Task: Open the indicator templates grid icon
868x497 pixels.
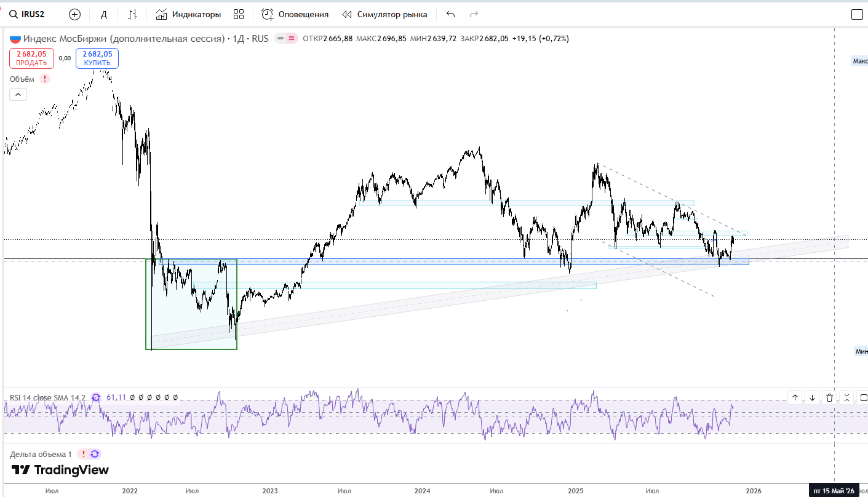Action: tap(239, 14)
